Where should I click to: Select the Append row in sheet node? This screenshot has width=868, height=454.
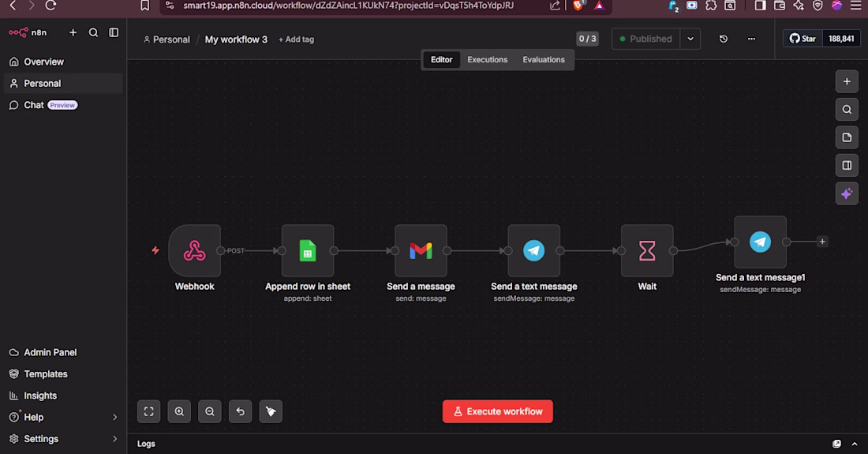point(308,251)
